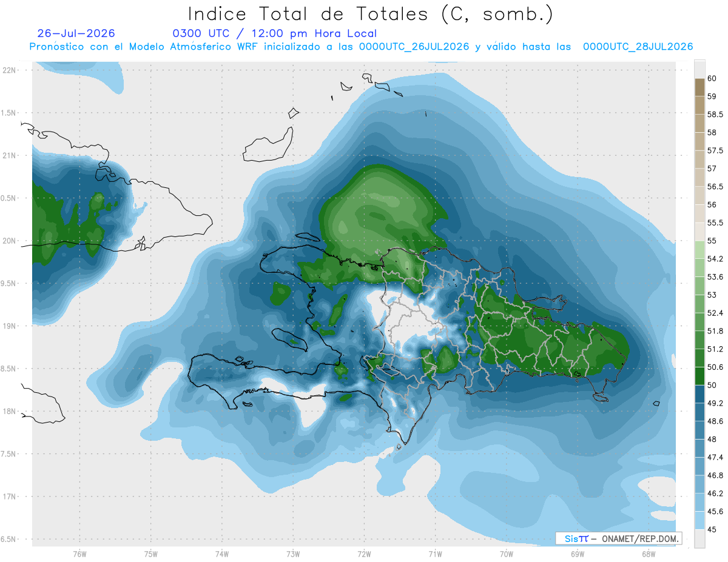
Task: Click the '76W' longitude label
Action: pos(79,554)
